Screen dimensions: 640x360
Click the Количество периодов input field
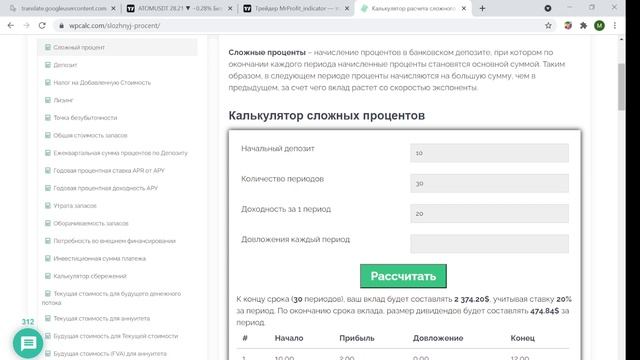tap(489, 183)
